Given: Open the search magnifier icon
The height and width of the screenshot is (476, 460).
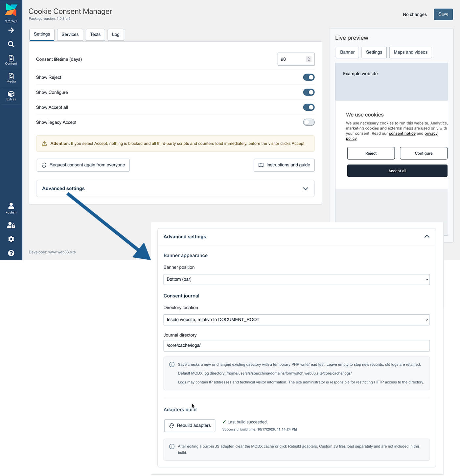Looking at the screenshot, I should pos(11,44).
